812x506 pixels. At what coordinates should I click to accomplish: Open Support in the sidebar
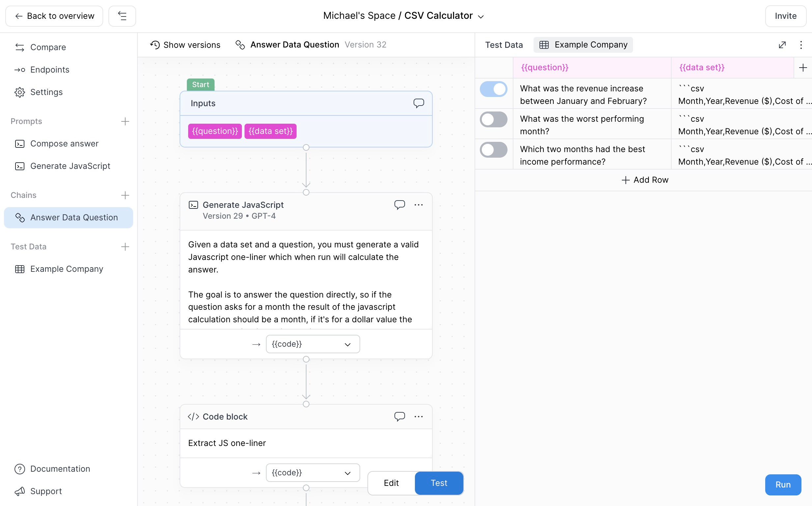point(68,491)
